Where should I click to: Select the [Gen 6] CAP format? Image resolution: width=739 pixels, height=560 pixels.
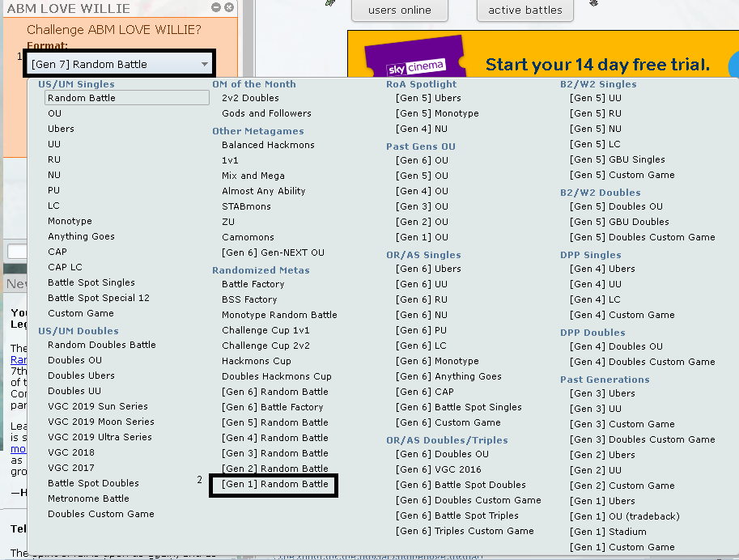(425, 392)
